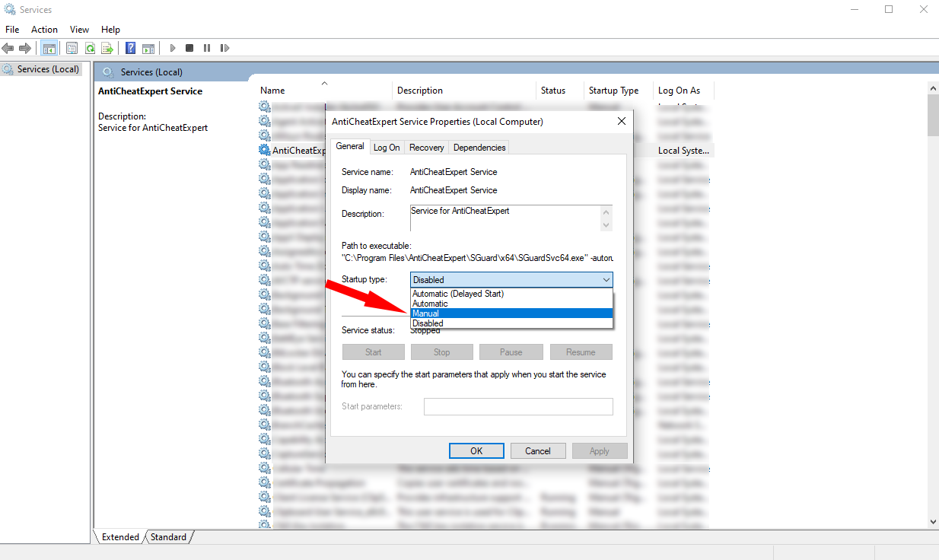This screenshot has width=939, height=560.
Task: Switch to the Standard view tab
Action: (x=168, y=537)
